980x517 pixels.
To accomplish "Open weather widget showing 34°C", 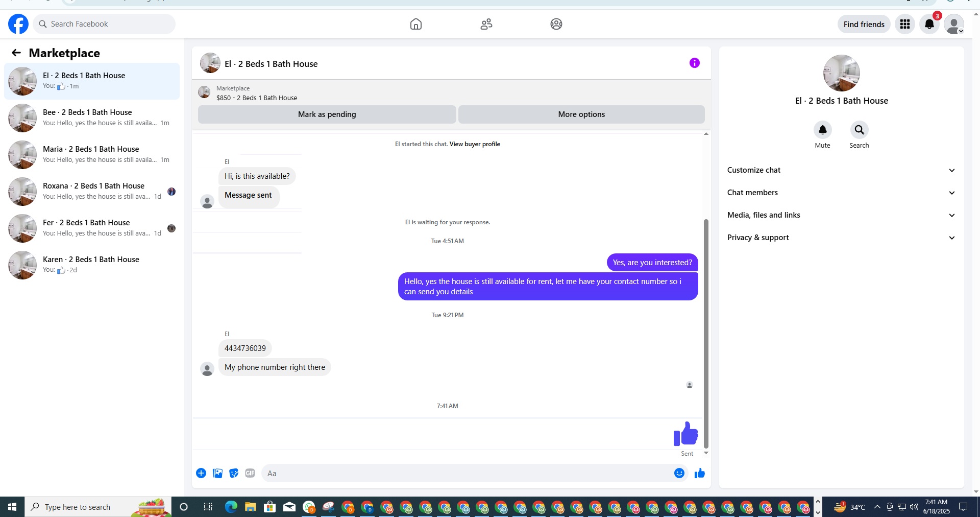I will pos(849,507).
